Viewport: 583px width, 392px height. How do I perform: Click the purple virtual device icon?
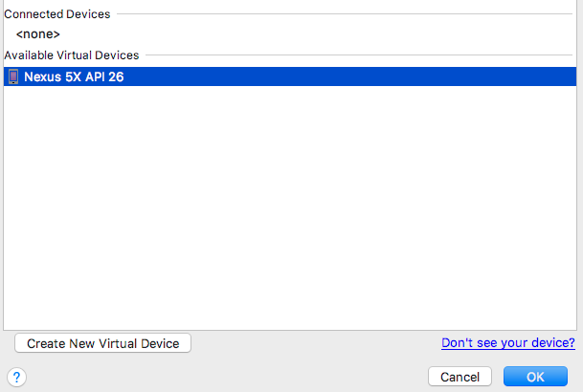click(13, 76)
